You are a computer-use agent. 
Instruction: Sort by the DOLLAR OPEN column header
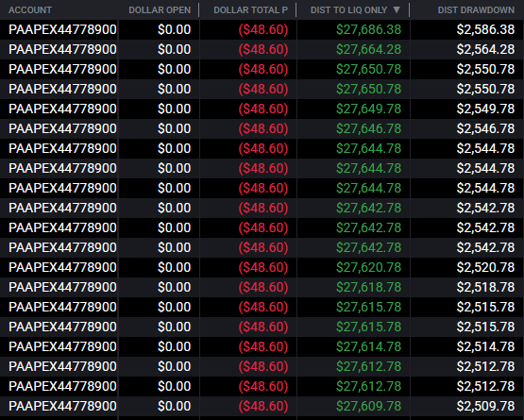[160, 10]
